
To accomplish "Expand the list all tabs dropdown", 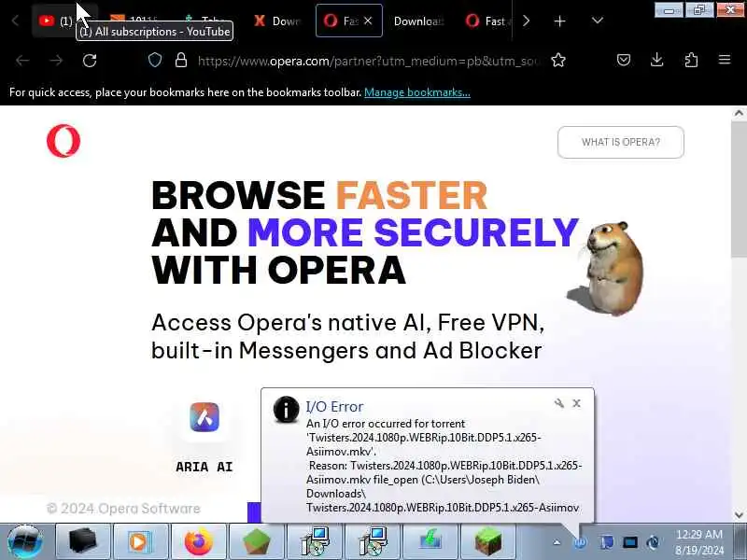I will 597,21.
